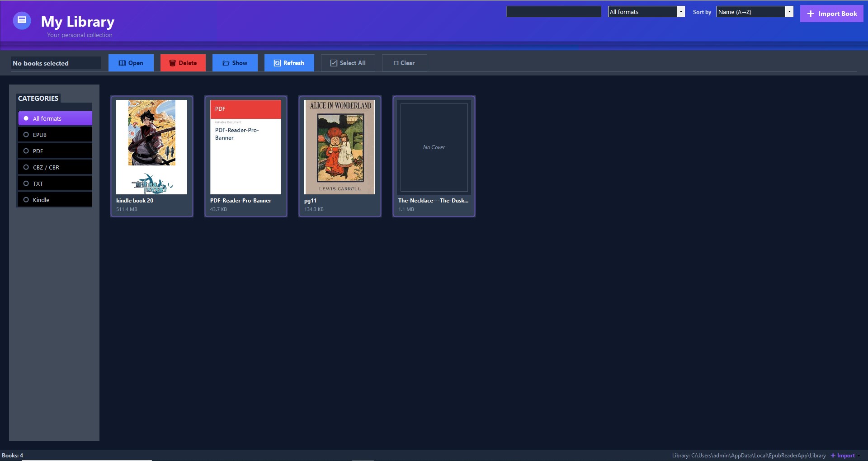Open the Sort by Name (A→Z) dropdown
The width and height of the screenshot is (868, 461).
click(754, 12)
